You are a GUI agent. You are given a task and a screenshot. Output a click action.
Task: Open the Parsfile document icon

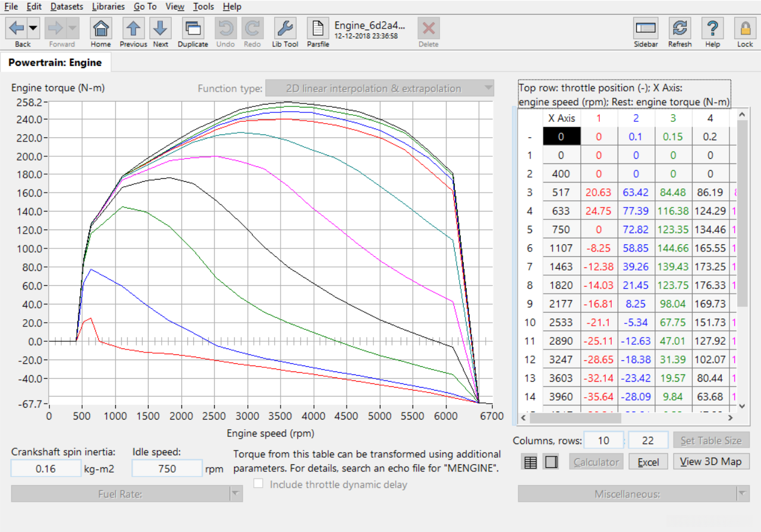click(318, 29)
